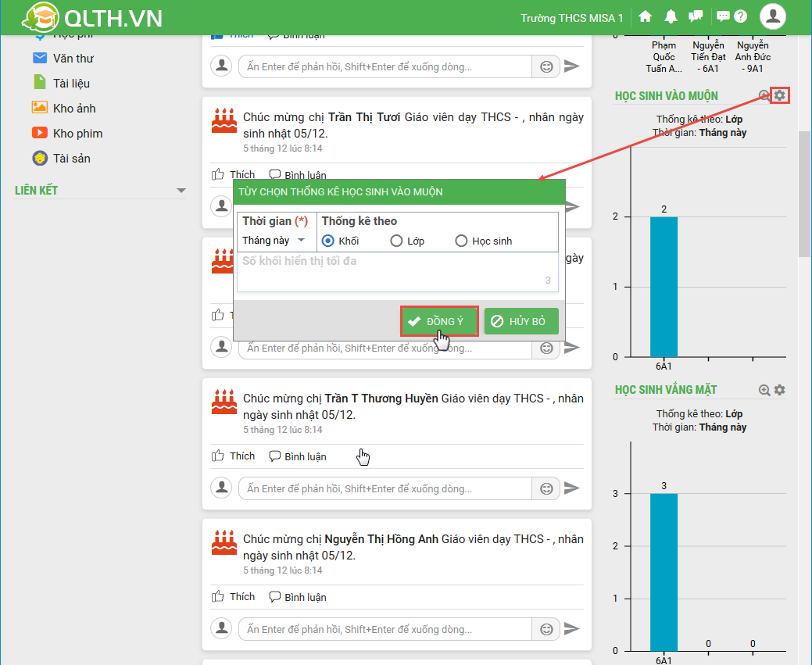
Task: Open emoji picker in first comment box
Action: click(546, 66)
